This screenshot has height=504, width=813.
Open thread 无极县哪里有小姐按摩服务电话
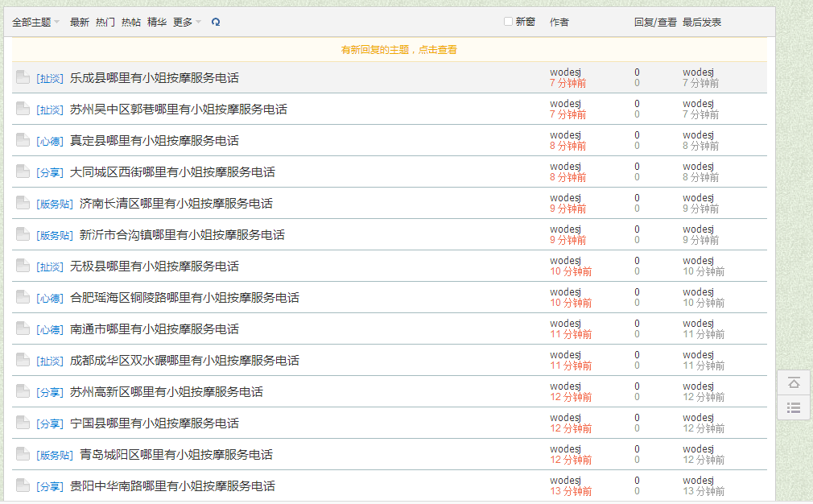point(155,266)
